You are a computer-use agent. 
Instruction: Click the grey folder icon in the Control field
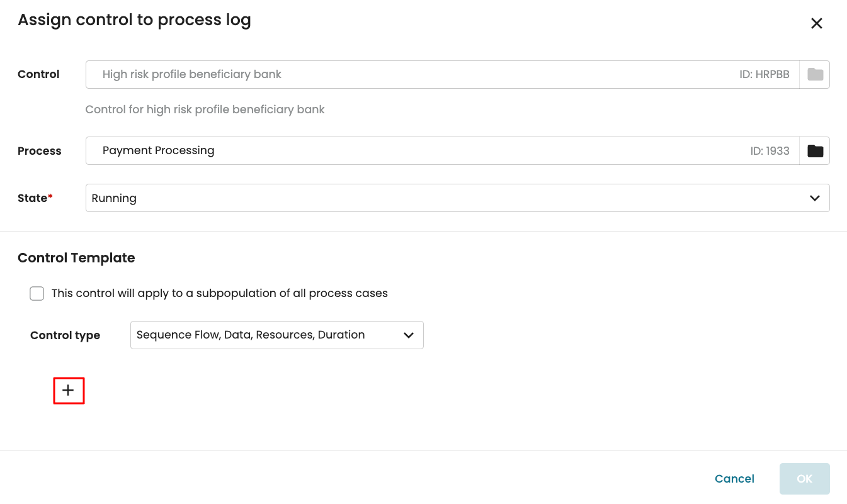[815, 74]
